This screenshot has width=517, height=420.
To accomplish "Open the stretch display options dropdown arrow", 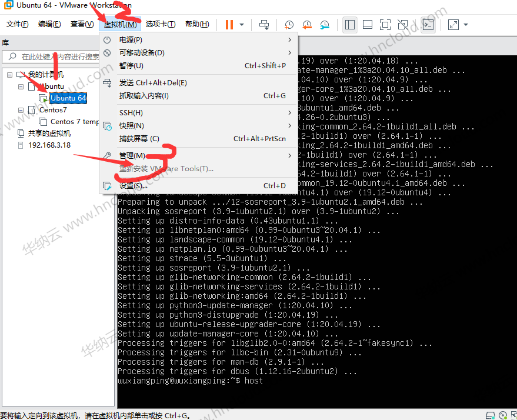I will [x=466, y=25].
